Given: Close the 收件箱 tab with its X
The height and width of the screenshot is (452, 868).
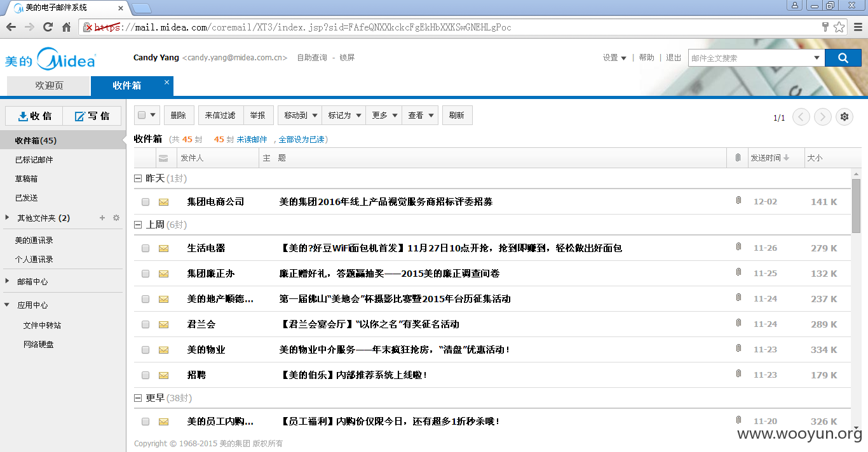Looking at the screenshot, I should tap(166, 82).
